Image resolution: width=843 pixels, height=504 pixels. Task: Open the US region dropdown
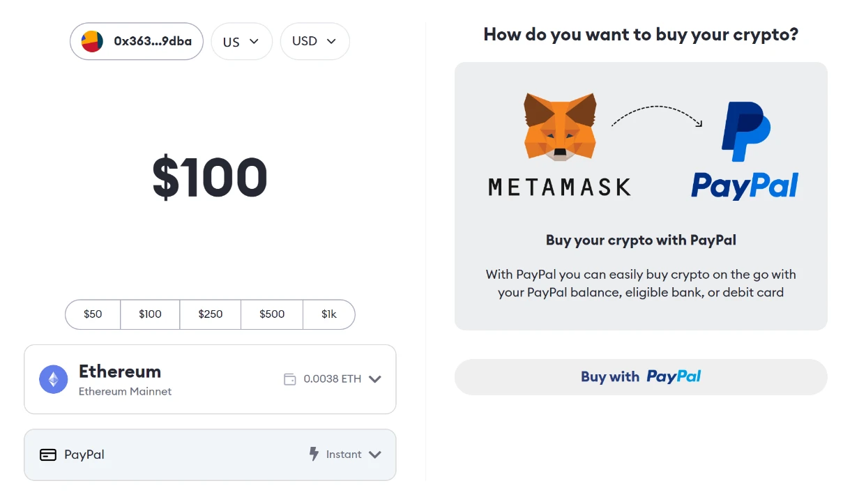point(241,42)
